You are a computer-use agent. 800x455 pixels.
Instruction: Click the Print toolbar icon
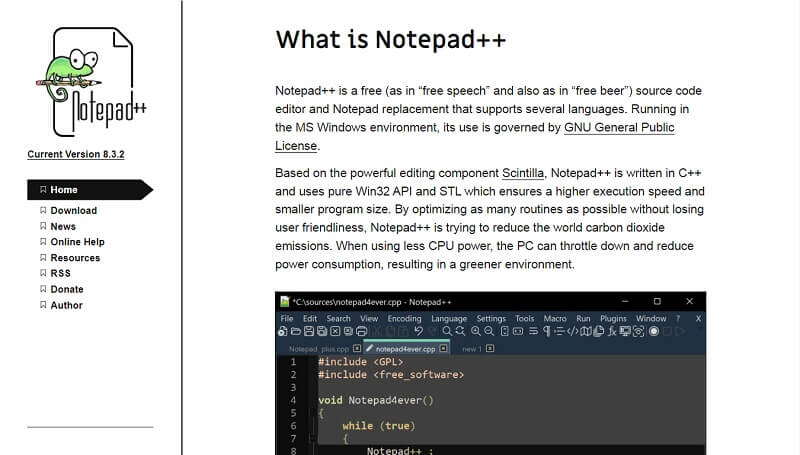(362, 332)
